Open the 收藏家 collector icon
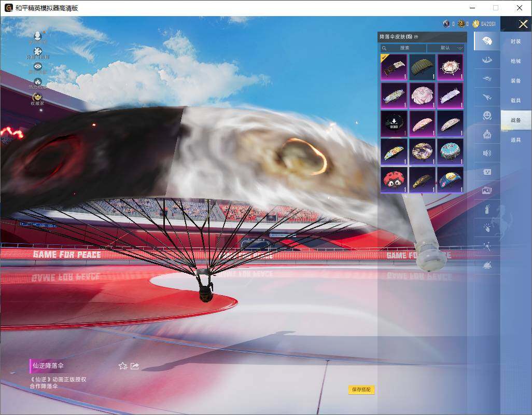 [x=38, y=98]
